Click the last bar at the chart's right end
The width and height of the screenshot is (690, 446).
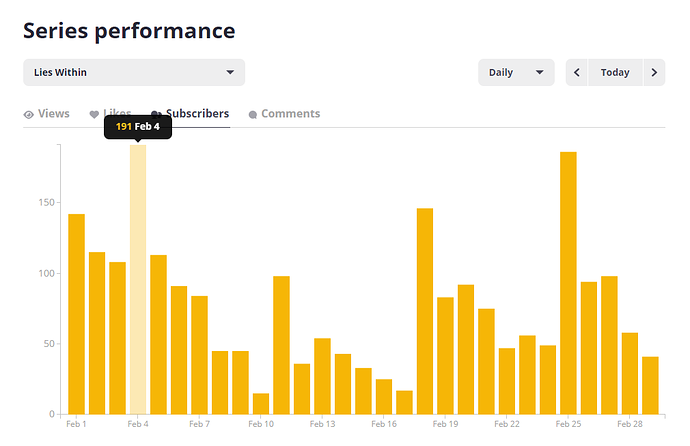[650, 385]
